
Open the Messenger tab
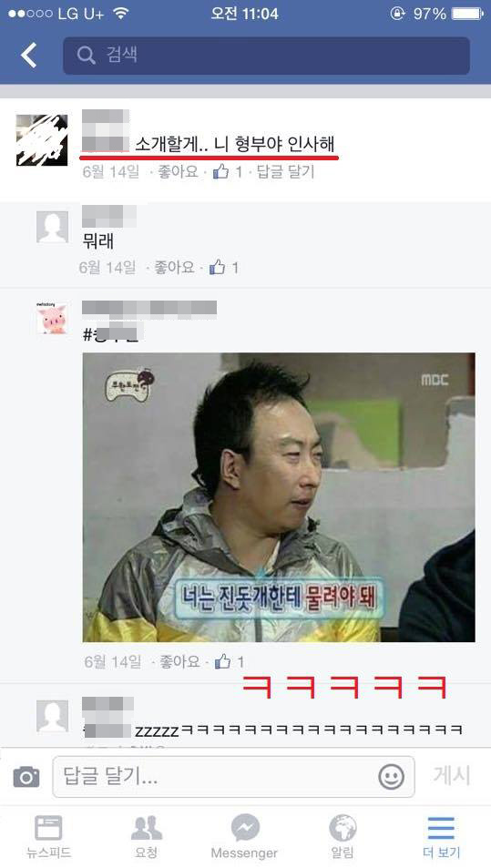[x=245, y=836]
